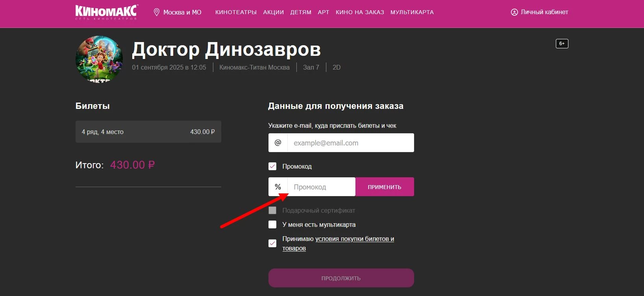
Task: Click the Доктор Динозавров round poster
Action: click(x=99, y=59)
